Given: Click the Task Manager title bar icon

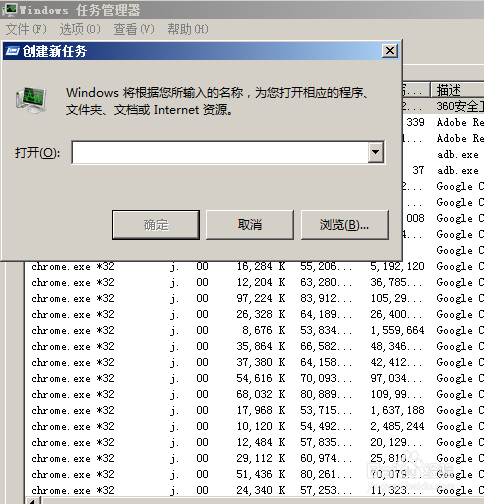Looking at the screenshot, I should [x=9, y=10].
